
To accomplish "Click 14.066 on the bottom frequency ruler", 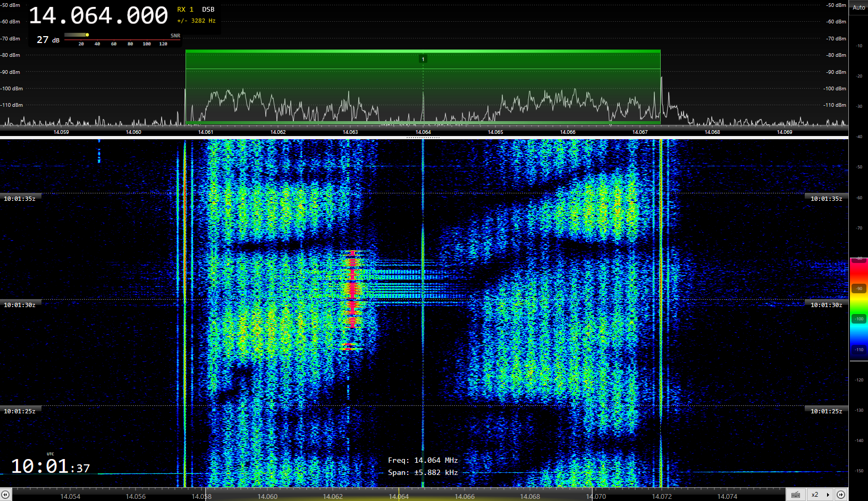I will point(465,496).
